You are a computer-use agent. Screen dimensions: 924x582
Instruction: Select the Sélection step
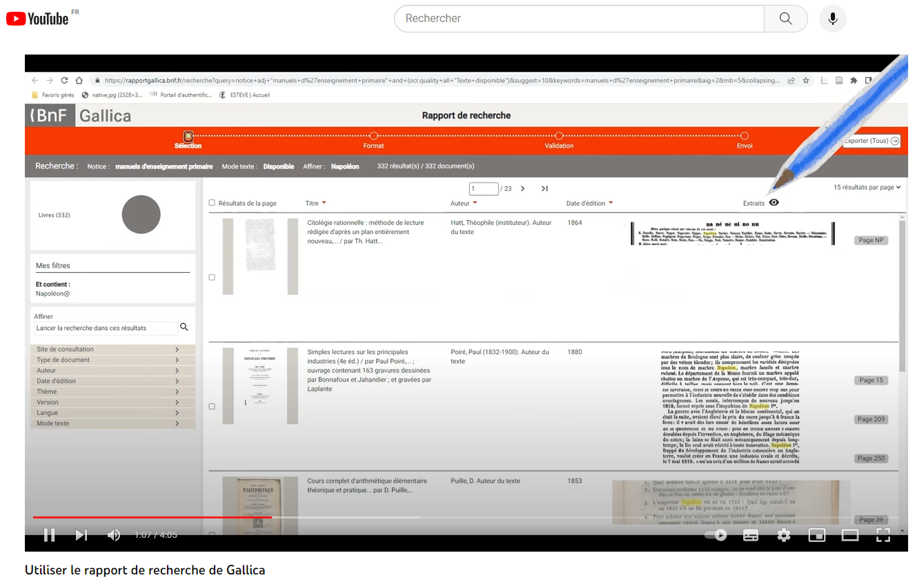point(188,140)
